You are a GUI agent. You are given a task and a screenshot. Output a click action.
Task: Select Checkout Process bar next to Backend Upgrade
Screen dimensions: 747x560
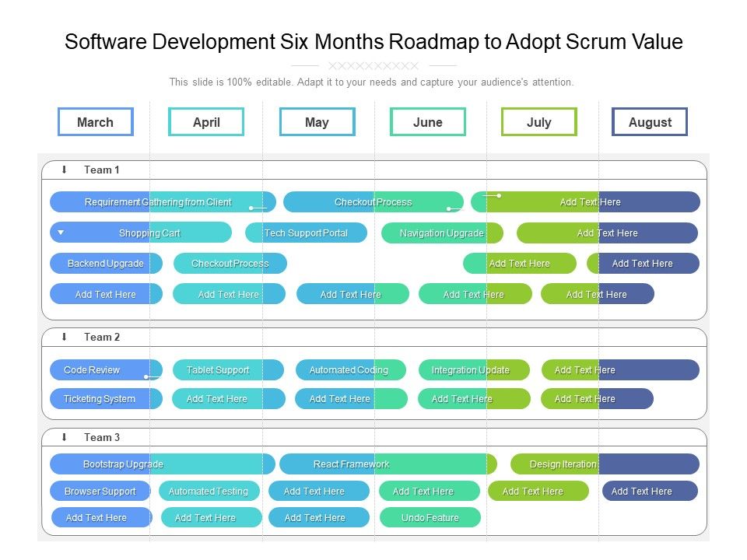(230, 264)
